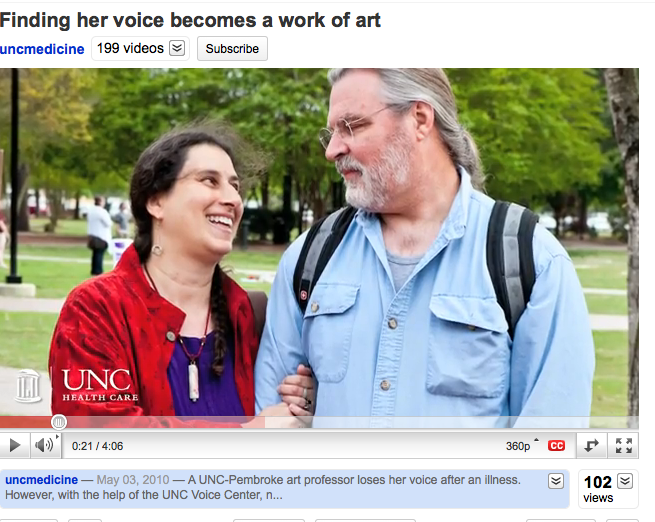Click the Old Well logo in video
This screenshot has width=655, height=522.
pyautogui.click(x=29, y=386)
